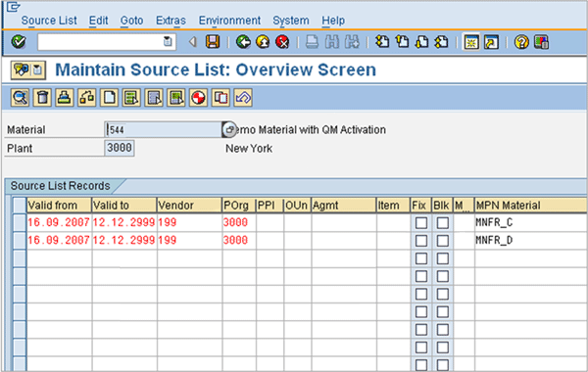Select the row selector for the MNFR_C record
Viewport: 588px width, 372px height.
point(20,222)
